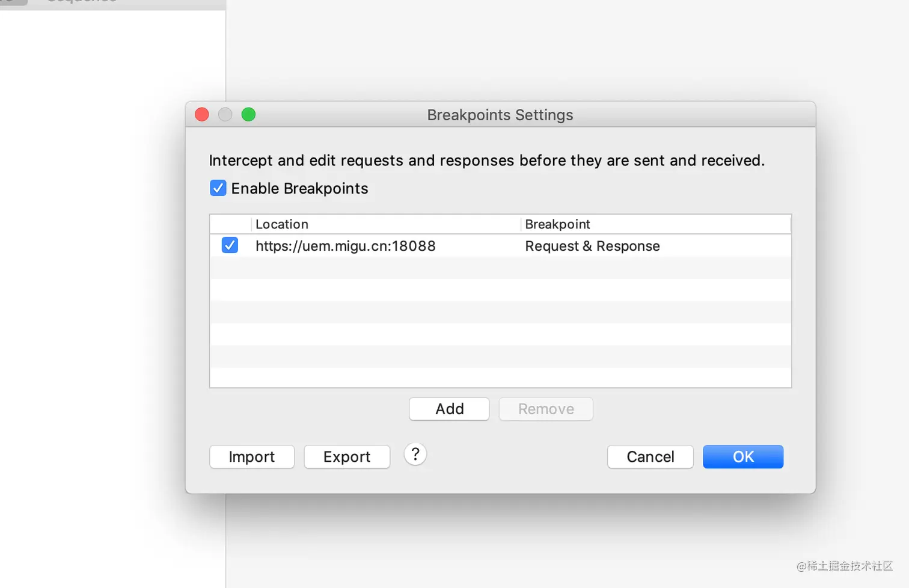This screenshot has width=909, height=588.
Task: Select the https://uem.migu.cn:18088 location entry
Action: click(346, 246)
